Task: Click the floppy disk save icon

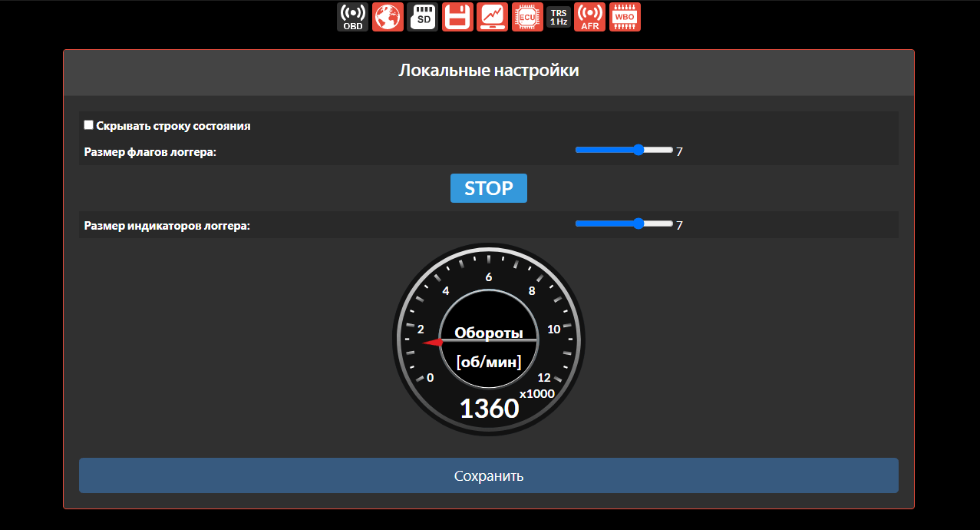Action: tap(457, 17)
